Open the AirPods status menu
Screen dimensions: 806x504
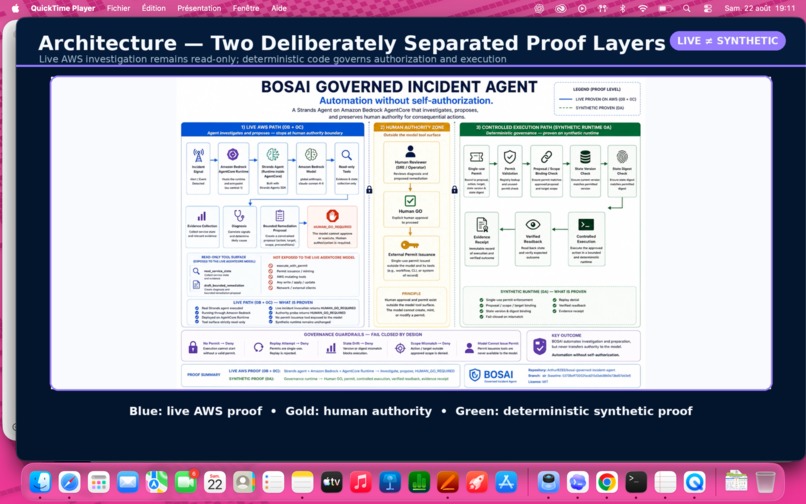(602, 8)
